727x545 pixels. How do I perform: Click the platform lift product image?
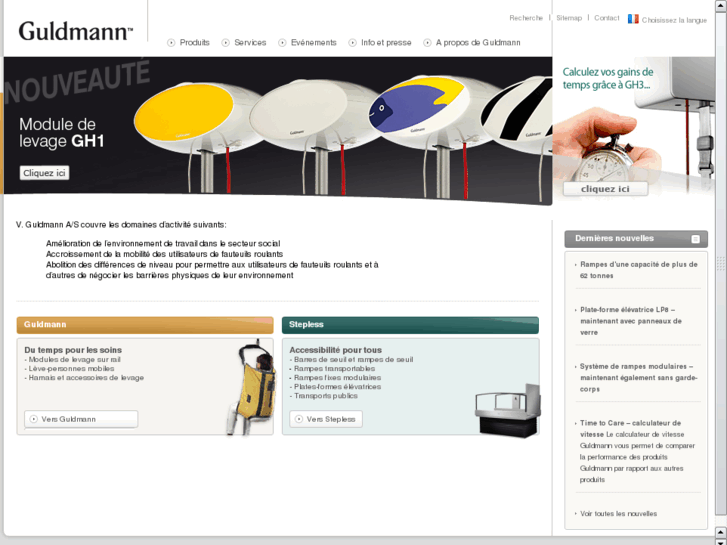pos(508,410)
